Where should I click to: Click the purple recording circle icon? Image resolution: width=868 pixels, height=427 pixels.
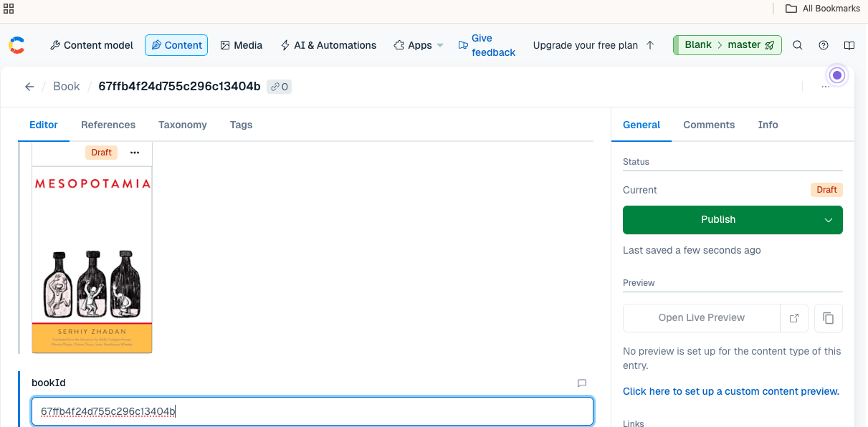coord(837,75)
